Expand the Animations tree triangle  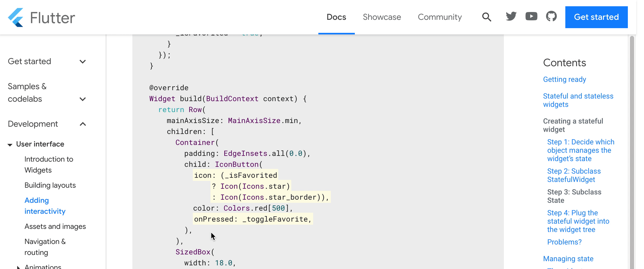coord(18,267)
